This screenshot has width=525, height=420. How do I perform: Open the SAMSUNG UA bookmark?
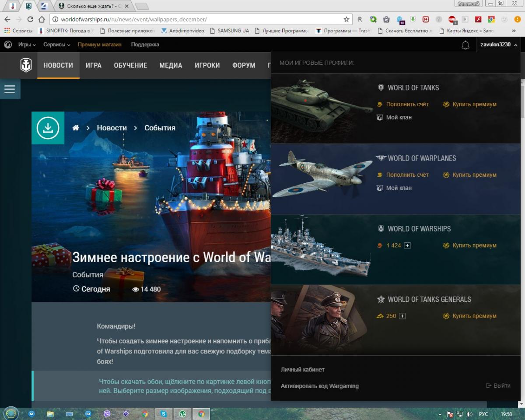click(230, 31)
